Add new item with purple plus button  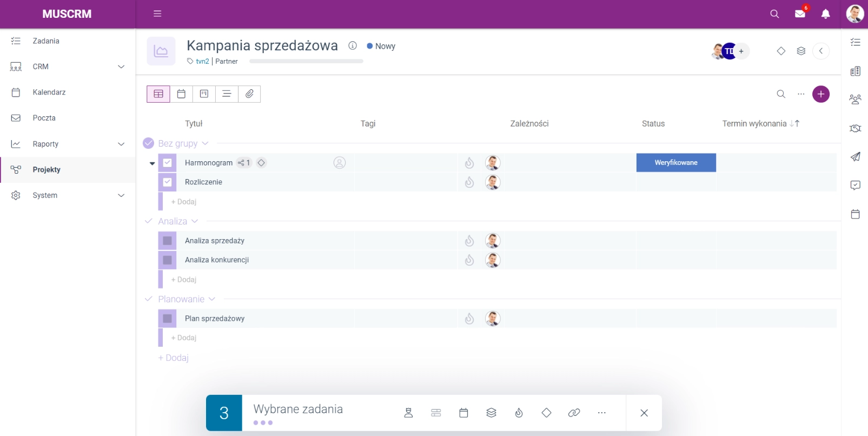(x=821, y=94)
